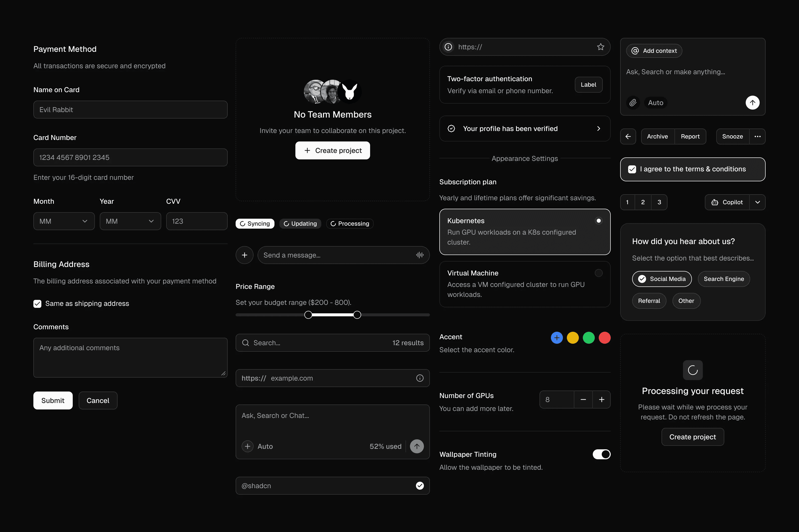Click the white send arrow in Add context box
799x532 pixels.
752,103
